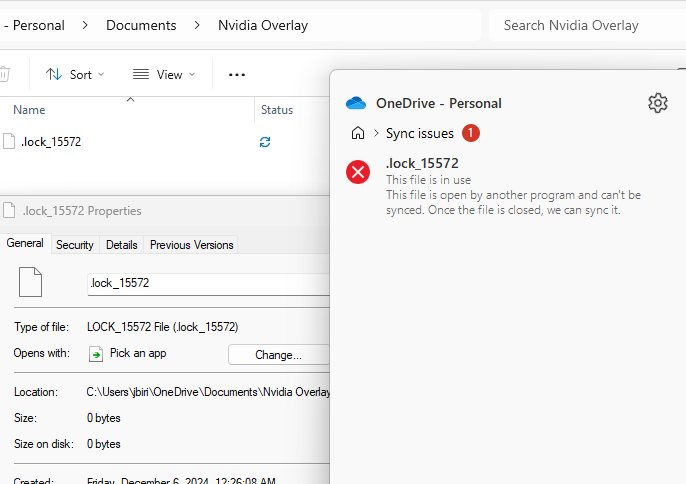This screenshot has height=484, width=686.
Task: Click the sync status icon of .lock_15572
Action: (x=265, y=142)
